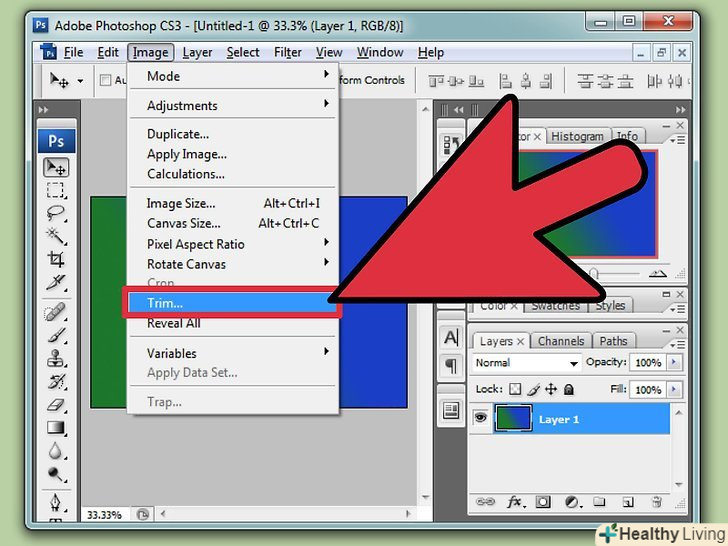Toggle lock image pixels
This screenshot has height=546, width=728.
pyautogui.click(x=533, y=389)
